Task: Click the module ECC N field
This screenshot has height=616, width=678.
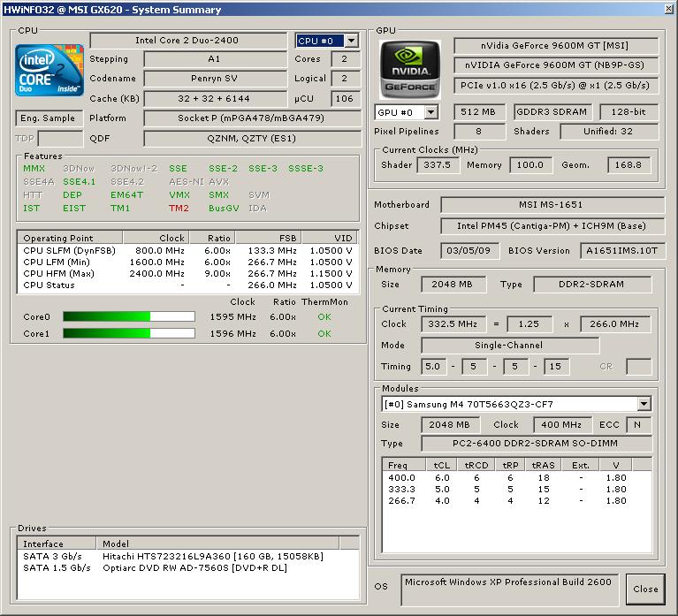Action: [x=638, y=425]
